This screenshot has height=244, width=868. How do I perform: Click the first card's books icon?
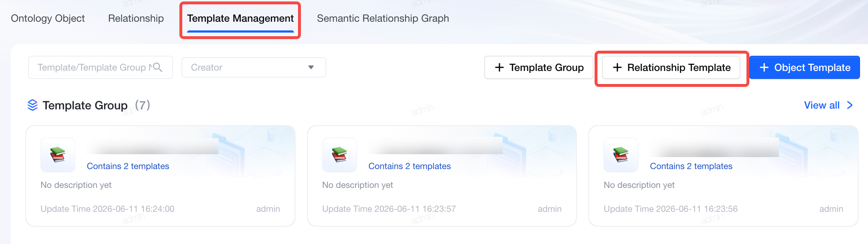[x=58, y=155]
